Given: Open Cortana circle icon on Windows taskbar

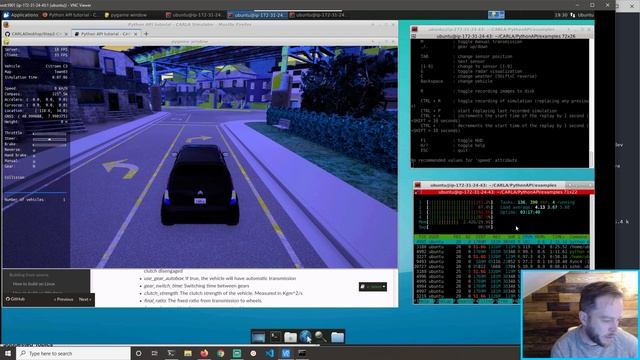Looking at the screenshot, I should pos(138,353).
